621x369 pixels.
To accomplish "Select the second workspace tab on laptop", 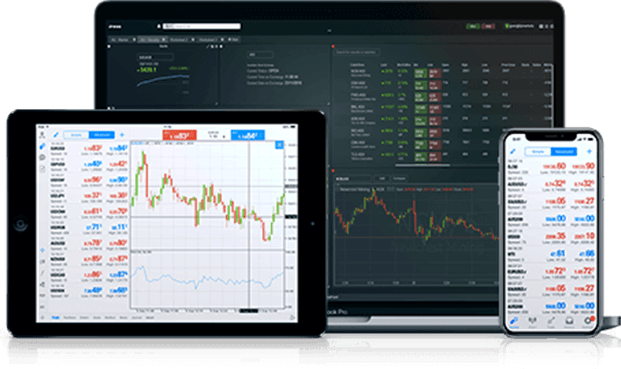I will [x=152, y=40].
